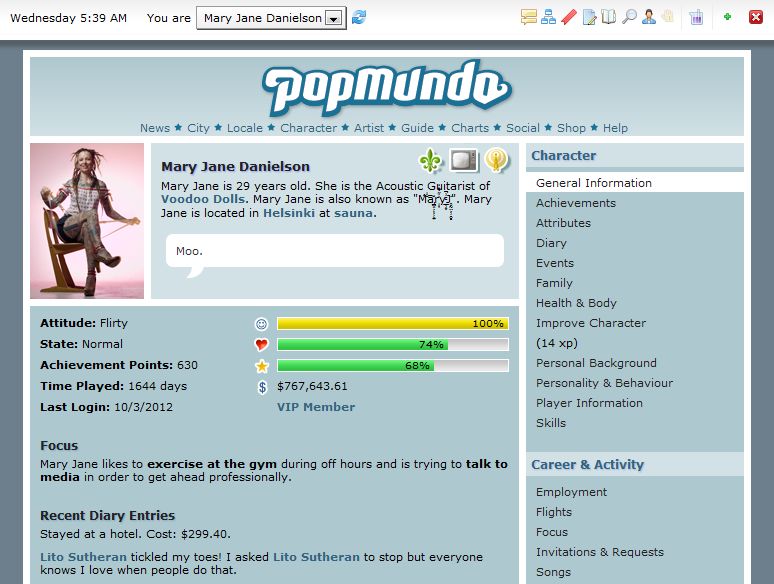Click the purple lab beaker icon
Viewport: 774px width, 584px height.
pyautogui.click(x=696, y=17)
